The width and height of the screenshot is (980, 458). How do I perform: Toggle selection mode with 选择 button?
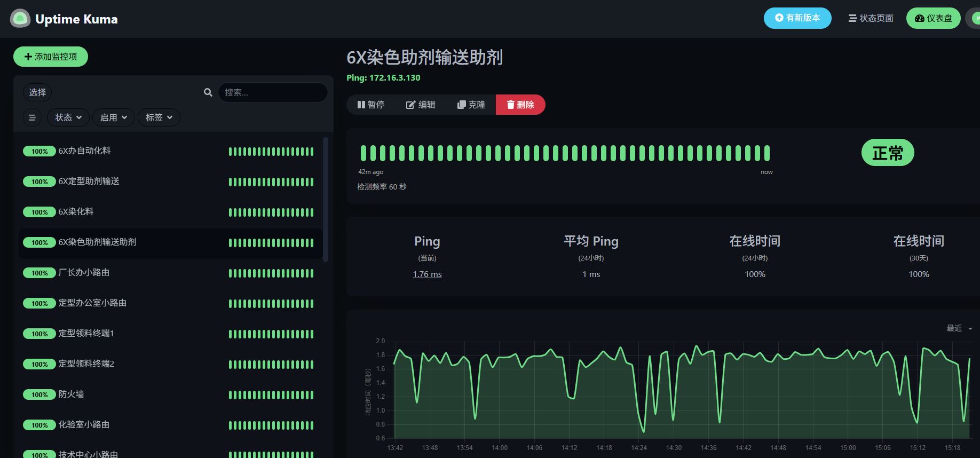point(37,92)
